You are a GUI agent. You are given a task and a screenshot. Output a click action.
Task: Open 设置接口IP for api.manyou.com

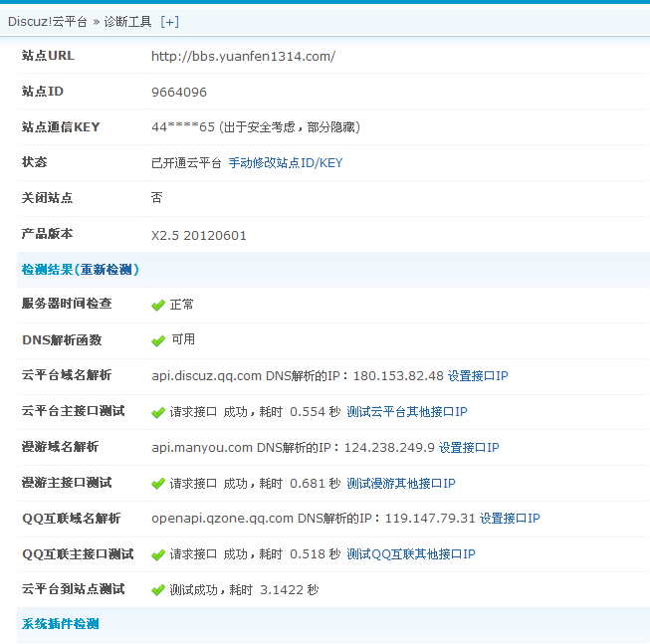[x=469, y=448]
